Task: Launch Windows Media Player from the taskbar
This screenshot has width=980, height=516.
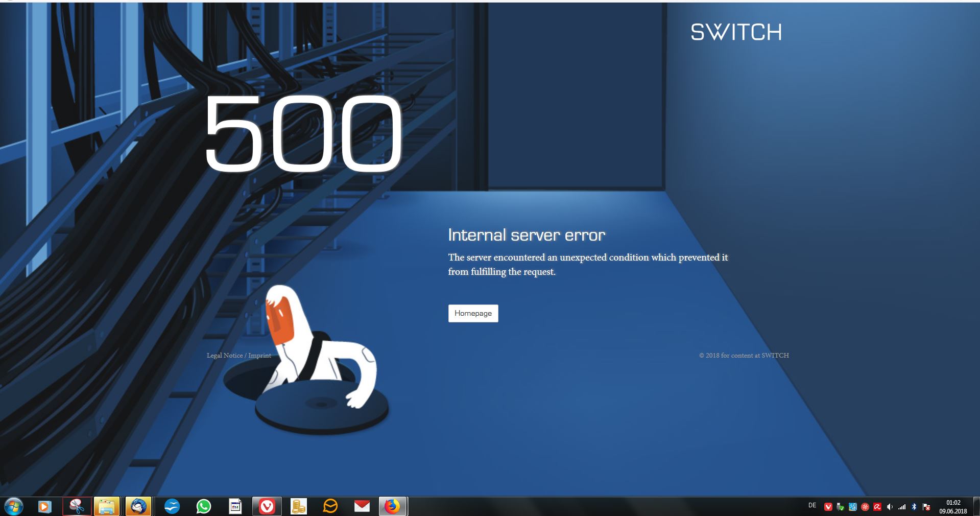Action: pos(45,507)
